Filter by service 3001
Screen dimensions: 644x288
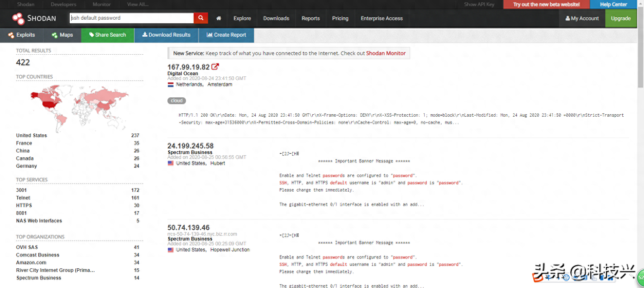(21, 190)
